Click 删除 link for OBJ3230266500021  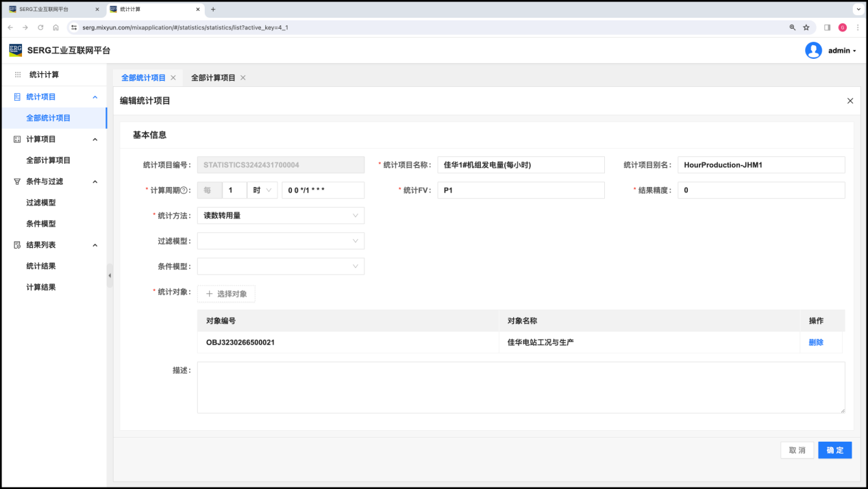coord(816,342)
